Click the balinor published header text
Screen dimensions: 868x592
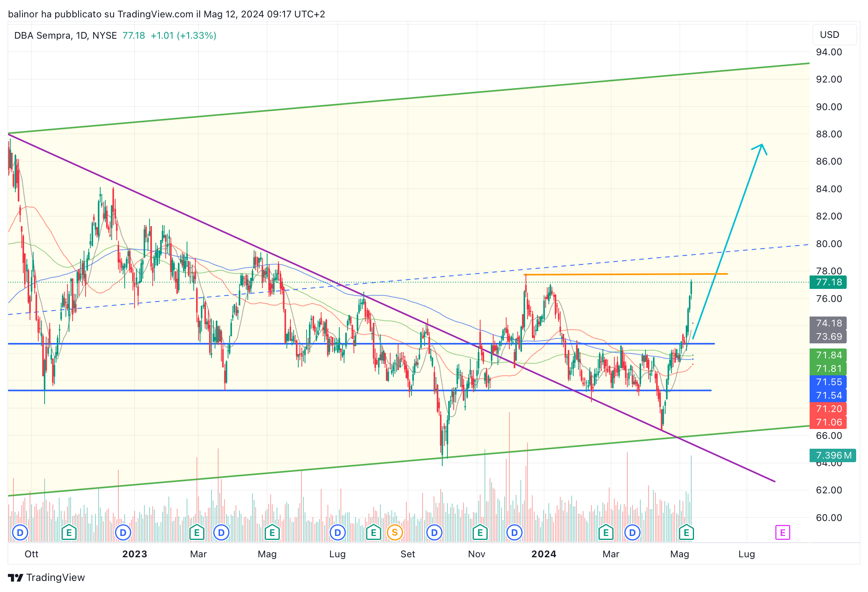[x=166, y=14]
